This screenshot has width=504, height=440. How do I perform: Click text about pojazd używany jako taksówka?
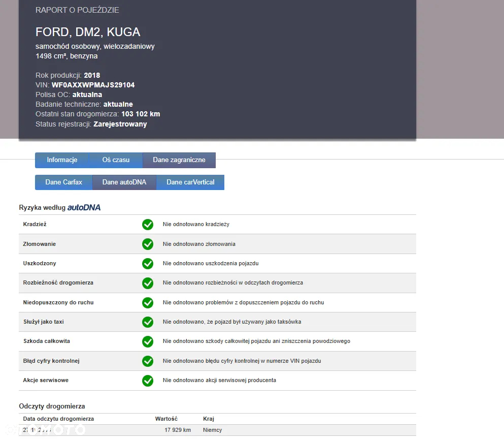(232, 322)
